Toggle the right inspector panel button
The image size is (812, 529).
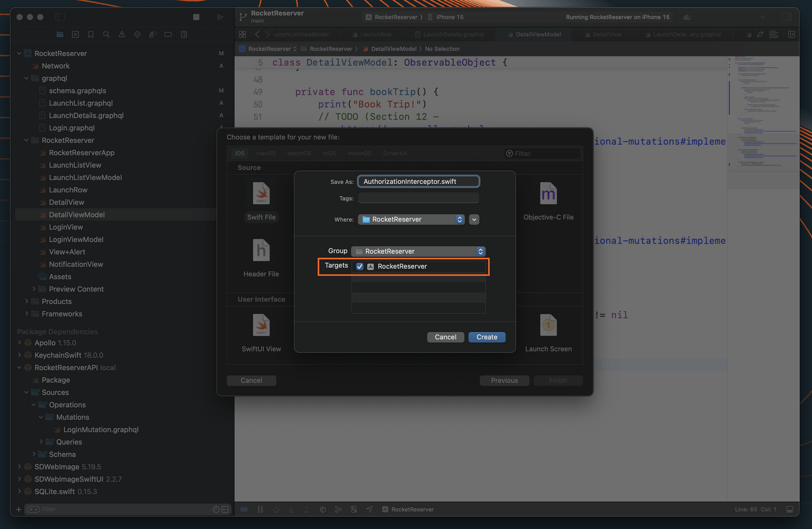point(787,17)
